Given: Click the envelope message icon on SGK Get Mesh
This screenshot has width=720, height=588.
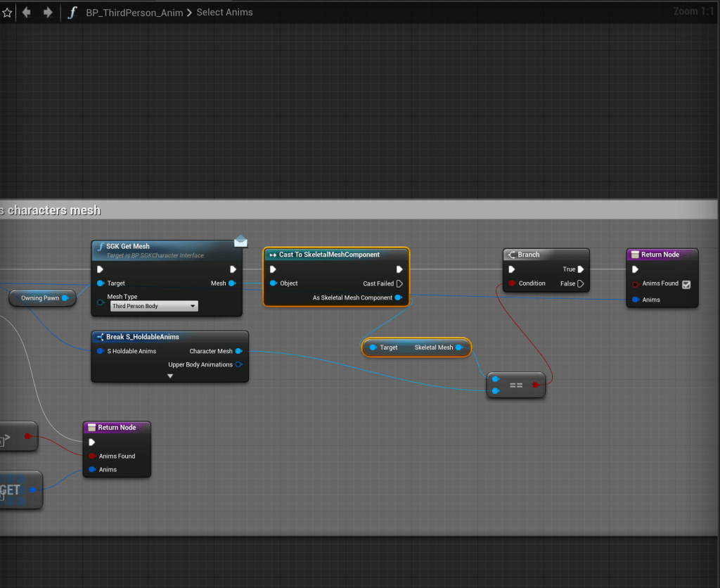Looking at the screenshot, I should tap(240, 241).
